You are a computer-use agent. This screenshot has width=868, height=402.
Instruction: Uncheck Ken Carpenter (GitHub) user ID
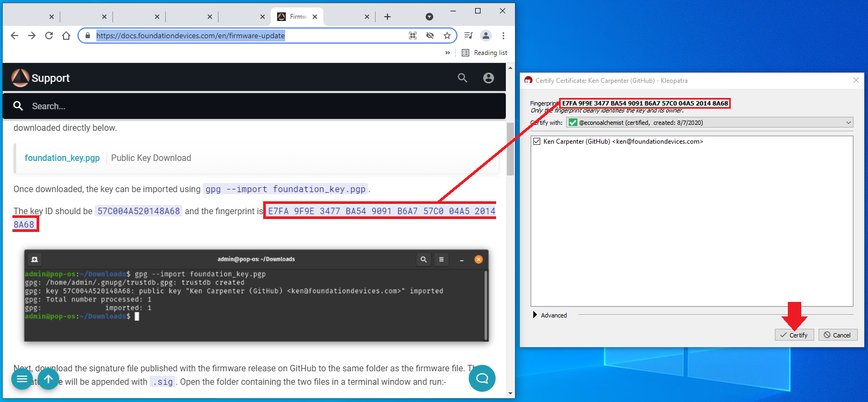click(x=537, y=142)
